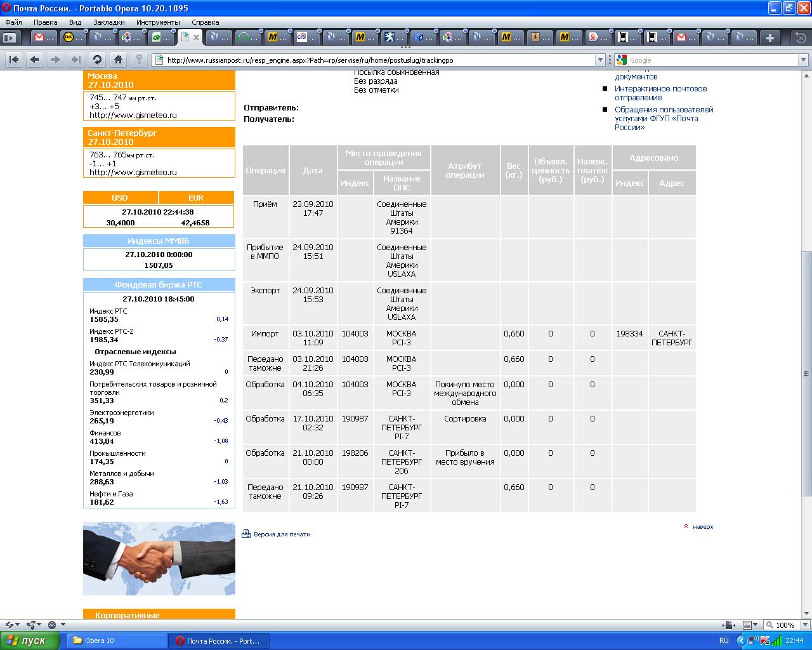Click the Почта России taskbar button
Screen dimensions: 812x650
[x=219, y=641]
